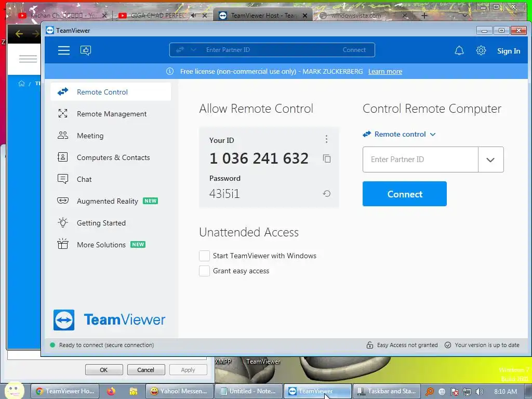Image resolution: width=532 pixels, height=399 pixels.
Task: Click Cancel in the dialog behind TeamViewer
Action: tap(145, 370)
